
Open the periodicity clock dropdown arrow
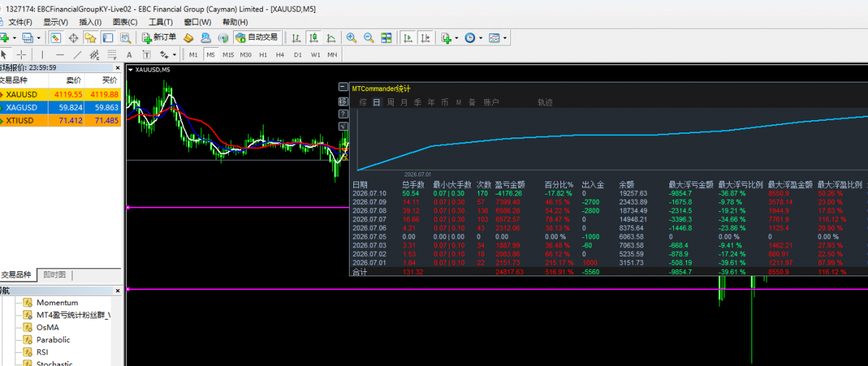(x=481, y=38)
